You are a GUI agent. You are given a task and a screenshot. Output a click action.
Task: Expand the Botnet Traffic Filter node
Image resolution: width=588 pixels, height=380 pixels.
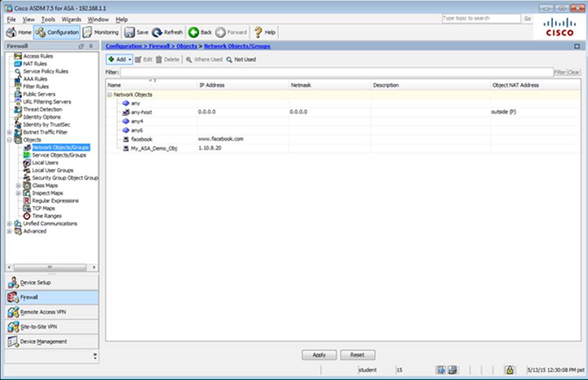[x=10, y=132]
